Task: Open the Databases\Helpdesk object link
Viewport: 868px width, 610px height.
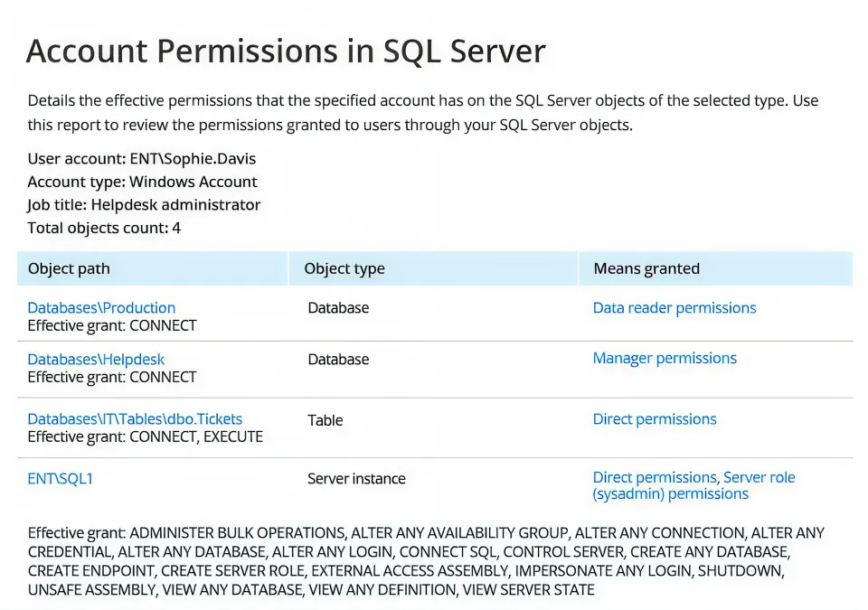Action: pos(96,360)
